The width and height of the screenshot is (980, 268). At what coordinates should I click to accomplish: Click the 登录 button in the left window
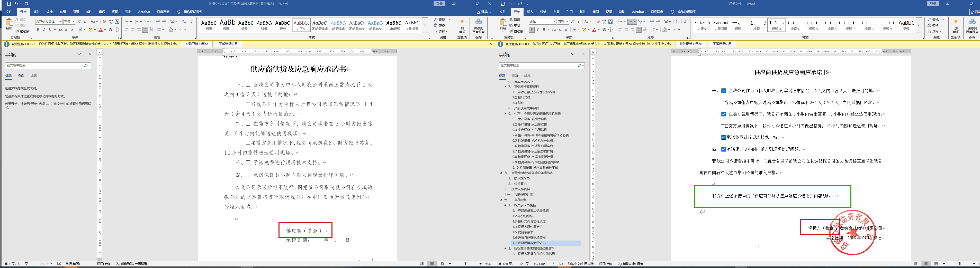click(439, 4)
